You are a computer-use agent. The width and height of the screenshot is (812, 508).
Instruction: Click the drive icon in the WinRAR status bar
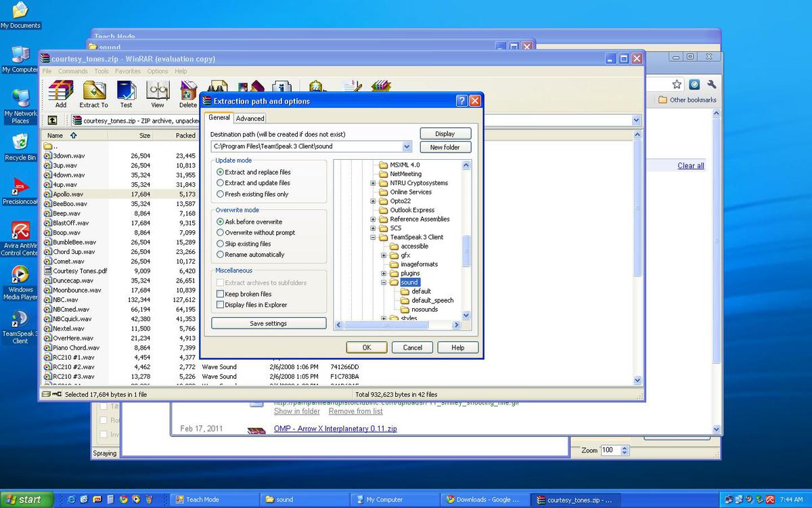coord(47,394)
